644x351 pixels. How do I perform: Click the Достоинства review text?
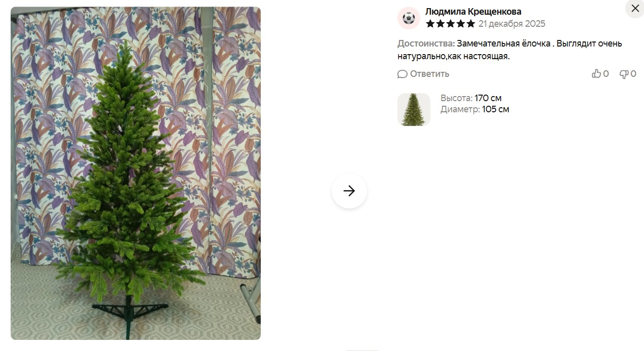pyautogui.click(x=510, y=50)
